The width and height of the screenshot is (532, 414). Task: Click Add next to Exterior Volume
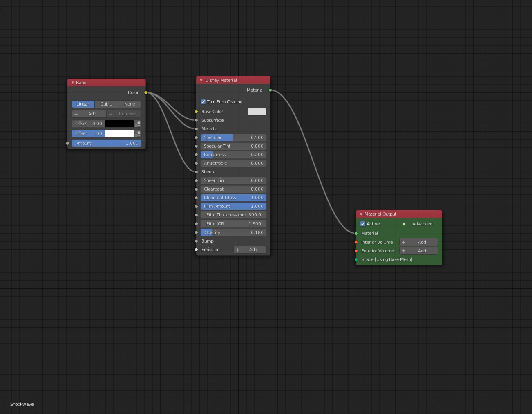pyautogui.click(x=418, y=251)
